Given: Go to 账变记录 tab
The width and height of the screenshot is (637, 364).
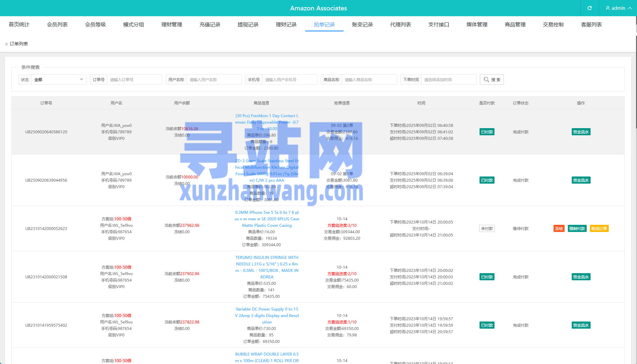Looking at the screenshot, I should point(362,25).
